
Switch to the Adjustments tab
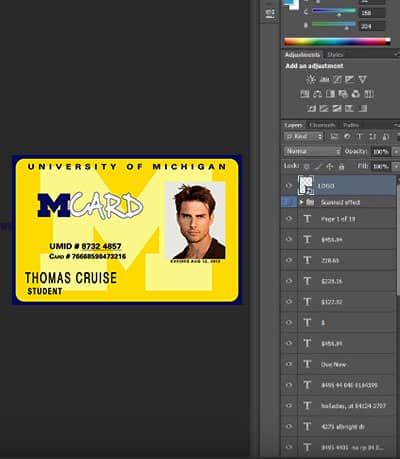pyautogui.click(x=302, y=55)
